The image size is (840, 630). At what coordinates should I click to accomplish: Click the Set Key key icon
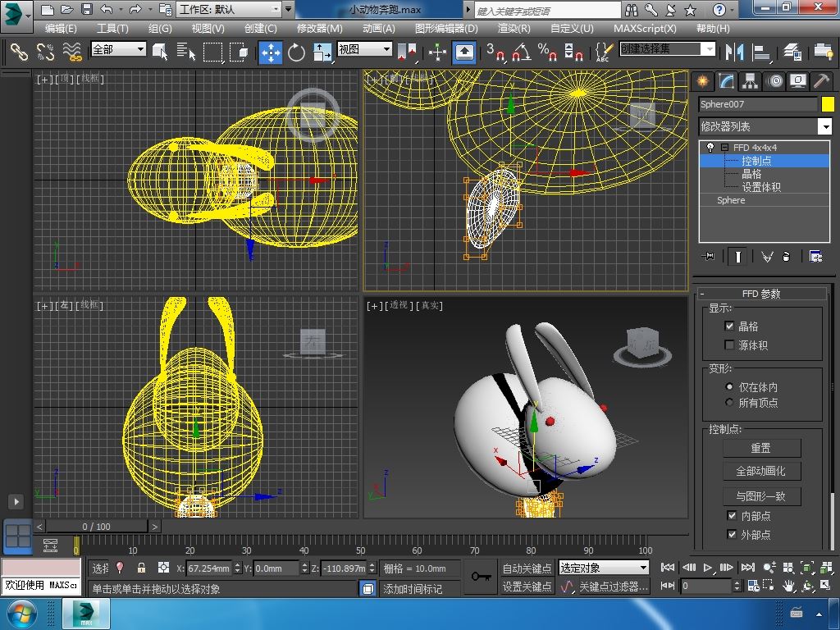click(x=482, y=577)
